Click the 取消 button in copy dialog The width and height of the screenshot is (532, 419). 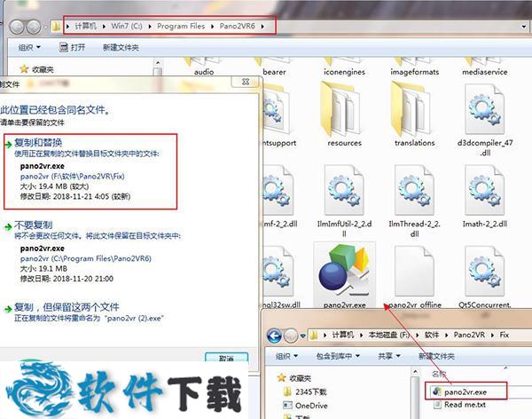coord(226,358)
